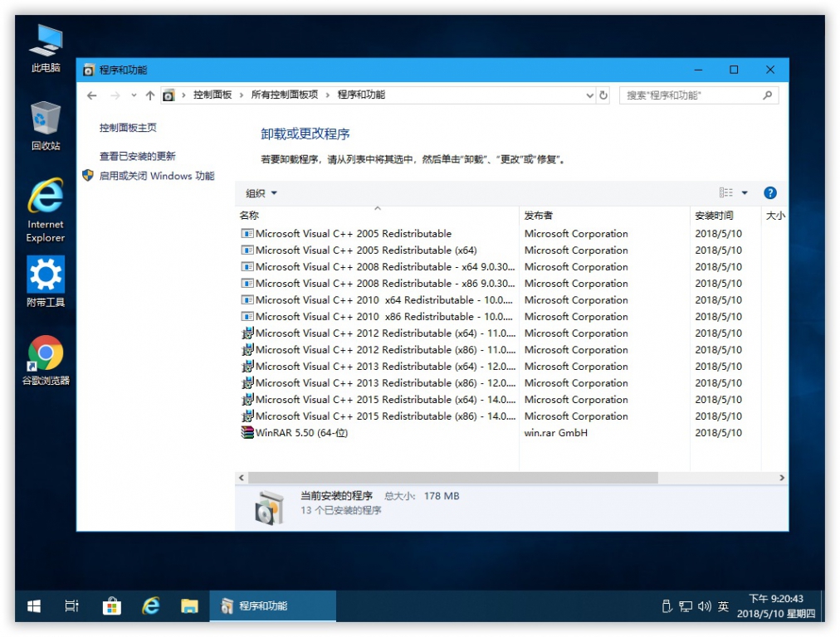
Task: Click the search magnifier icon
Action: pyautogui.click(x=768, y=95)
